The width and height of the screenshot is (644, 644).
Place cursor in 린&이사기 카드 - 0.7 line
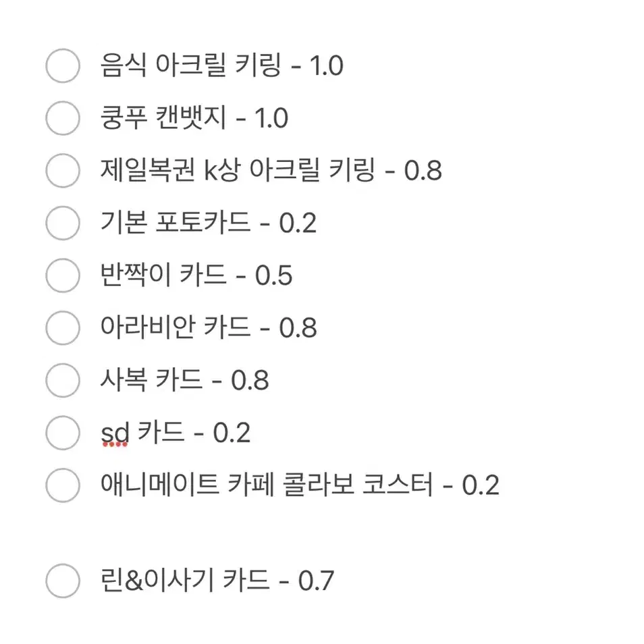[217, 581]
